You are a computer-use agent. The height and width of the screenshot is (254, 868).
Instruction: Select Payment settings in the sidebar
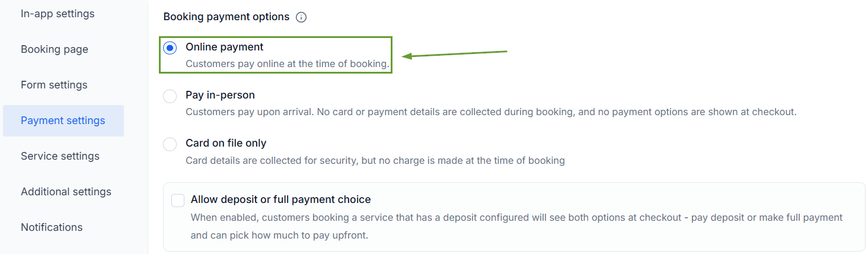(63, 120)
